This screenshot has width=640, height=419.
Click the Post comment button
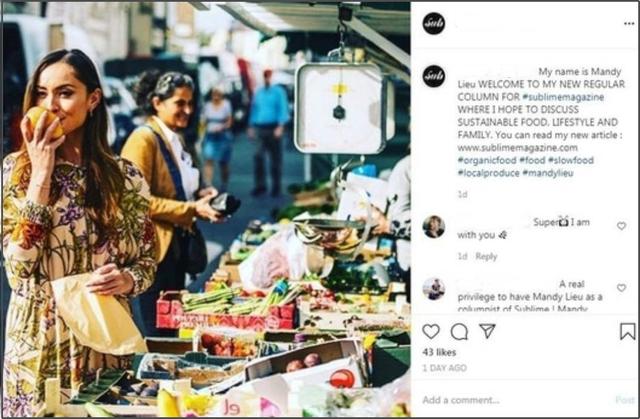(625, 400)
